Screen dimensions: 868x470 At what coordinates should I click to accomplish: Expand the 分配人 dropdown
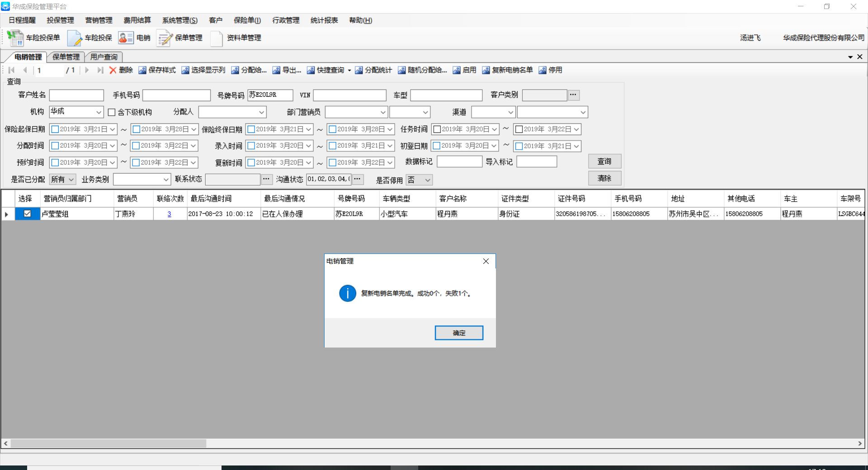coord(261,112)
